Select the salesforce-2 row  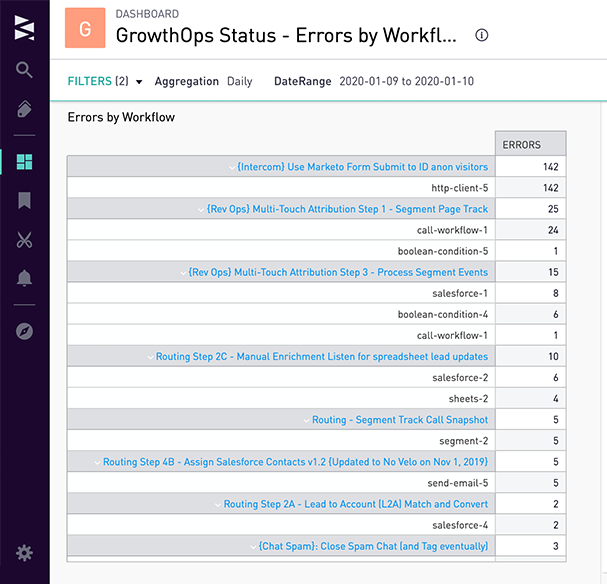point(316,377)
